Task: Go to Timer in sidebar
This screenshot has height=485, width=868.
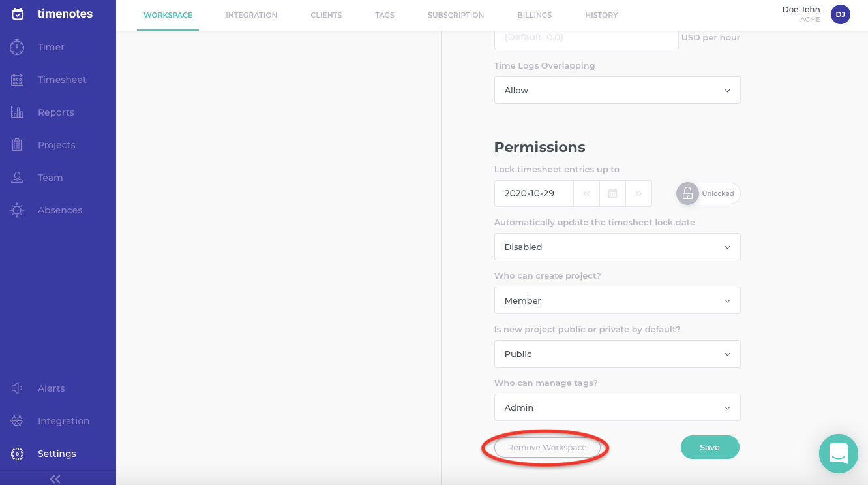Action: click(51, 47)
